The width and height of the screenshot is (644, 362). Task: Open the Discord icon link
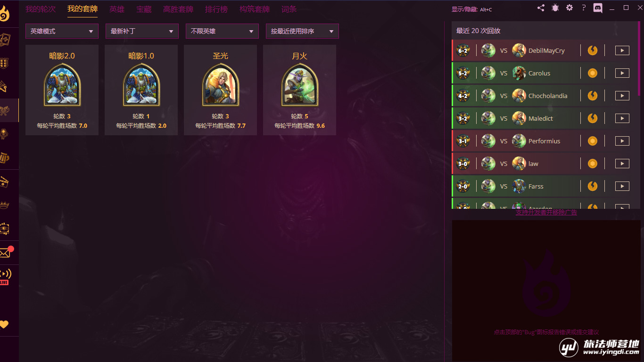(598, 8)
